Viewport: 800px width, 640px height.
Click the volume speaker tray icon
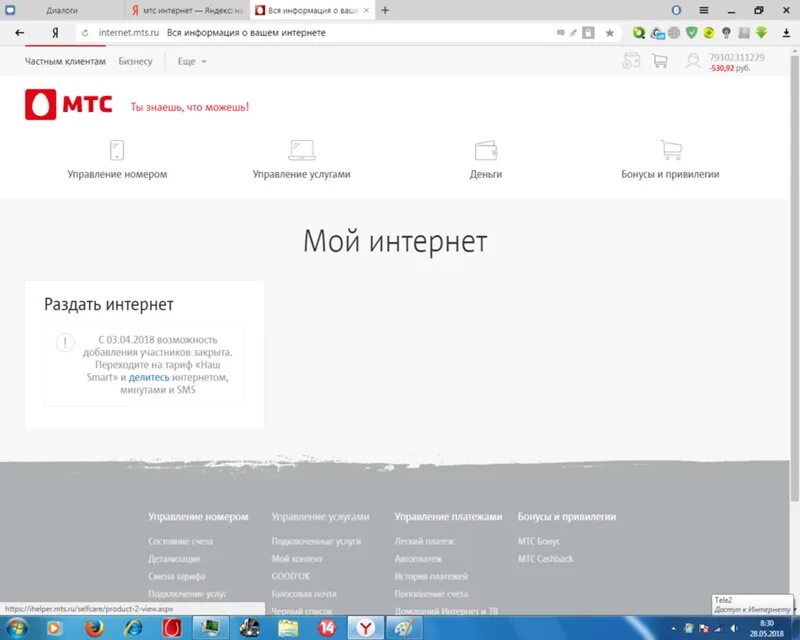click(x=734, y=628)
